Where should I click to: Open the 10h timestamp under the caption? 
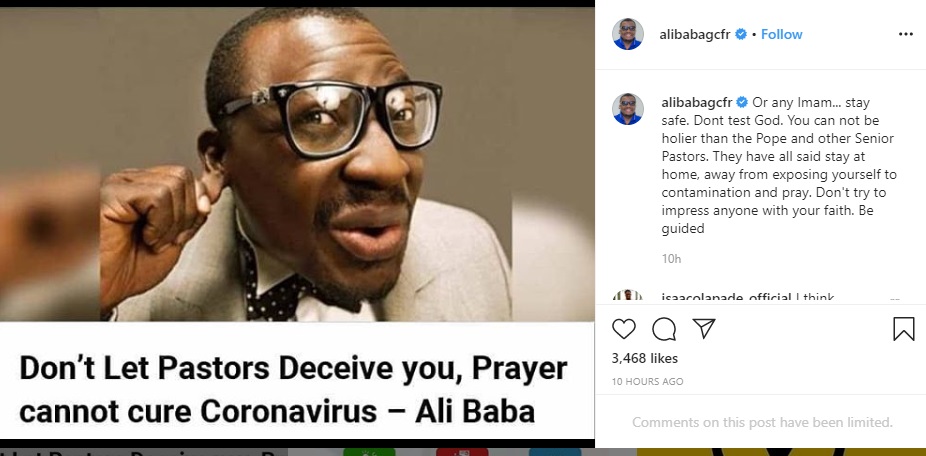pos(671,259)
